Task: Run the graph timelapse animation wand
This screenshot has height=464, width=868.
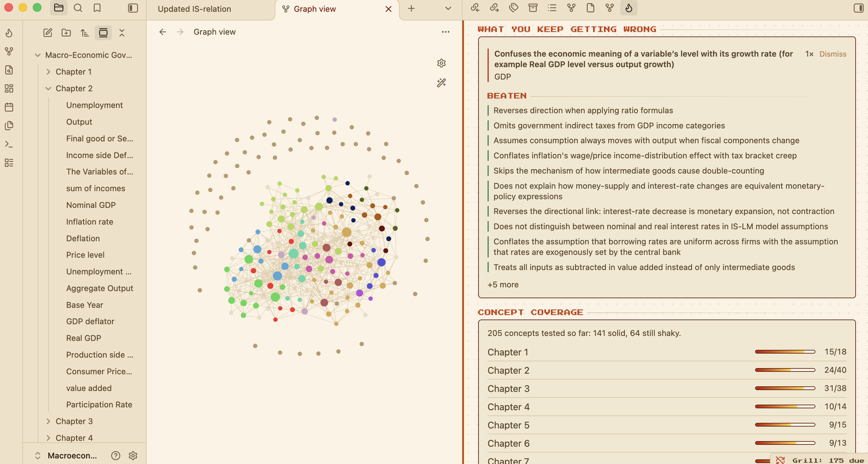Action: 441,83
